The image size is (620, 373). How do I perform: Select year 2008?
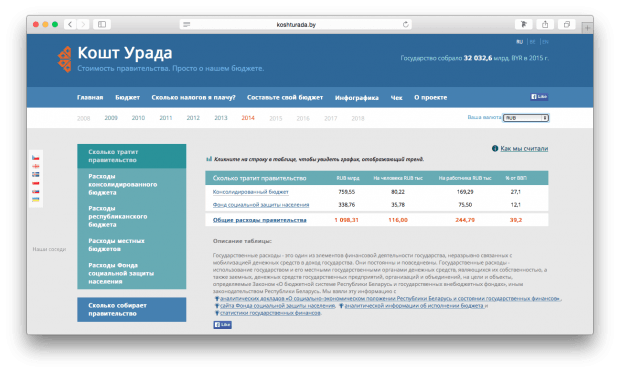(83, 118)
